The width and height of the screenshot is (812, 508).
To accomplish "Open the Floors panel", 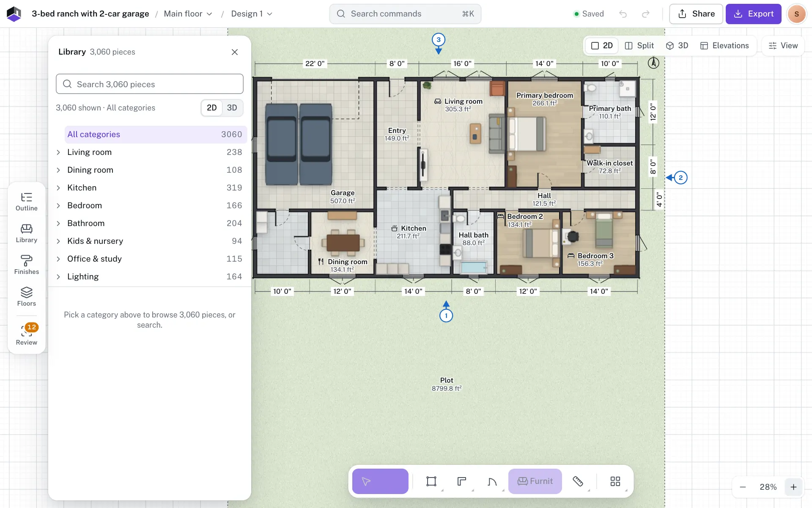I will [26, 297].
